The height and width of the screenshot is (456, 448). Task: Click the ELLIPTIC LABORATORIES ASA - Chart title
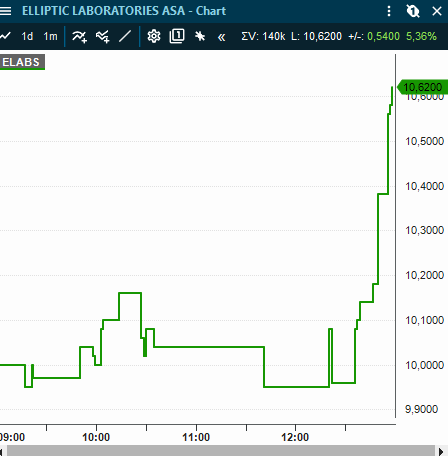[x=124, y=11]
